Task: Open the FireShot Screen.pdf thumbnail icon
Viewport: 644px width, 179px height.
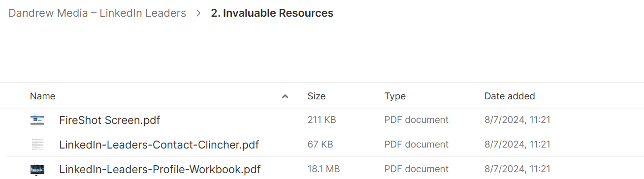Action: [37, 119]
